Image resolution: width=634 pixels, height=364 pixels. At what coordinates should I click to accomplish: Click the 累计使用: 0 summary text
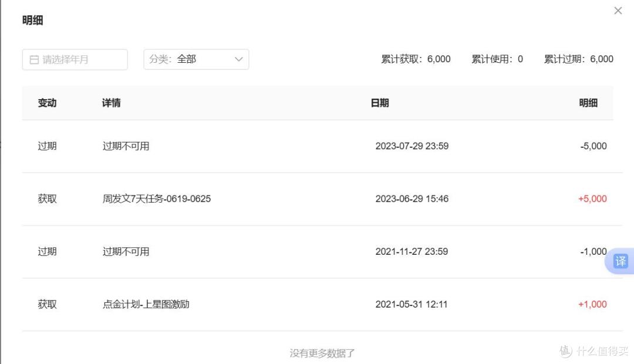497,59
